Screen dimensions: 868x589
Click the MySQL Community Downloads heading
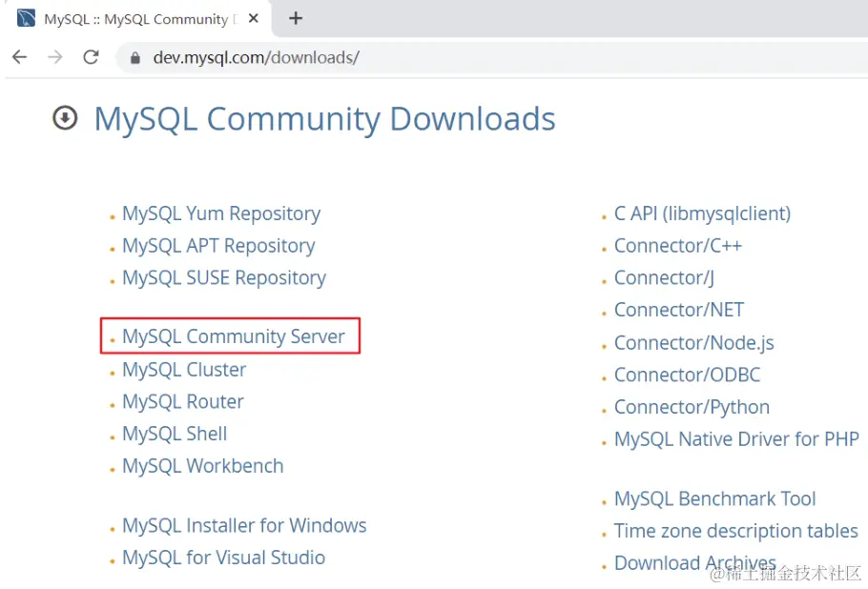click(x=324, y=118)
